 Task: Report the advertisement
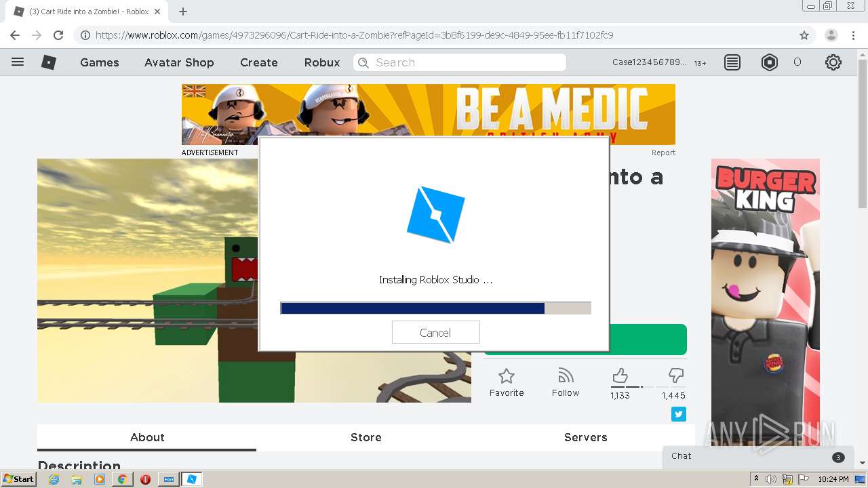(663, 152)
